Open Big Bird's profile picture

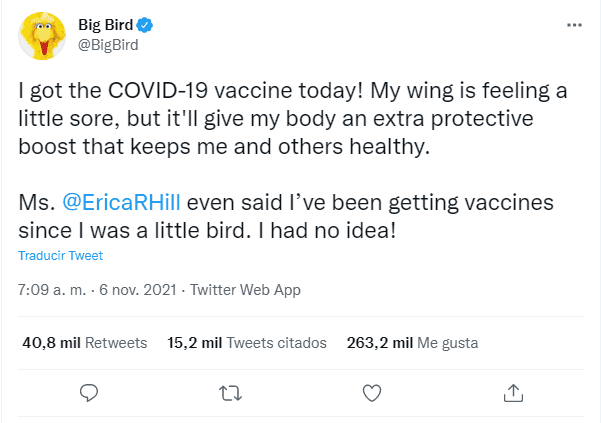click(x=42, y=35)
